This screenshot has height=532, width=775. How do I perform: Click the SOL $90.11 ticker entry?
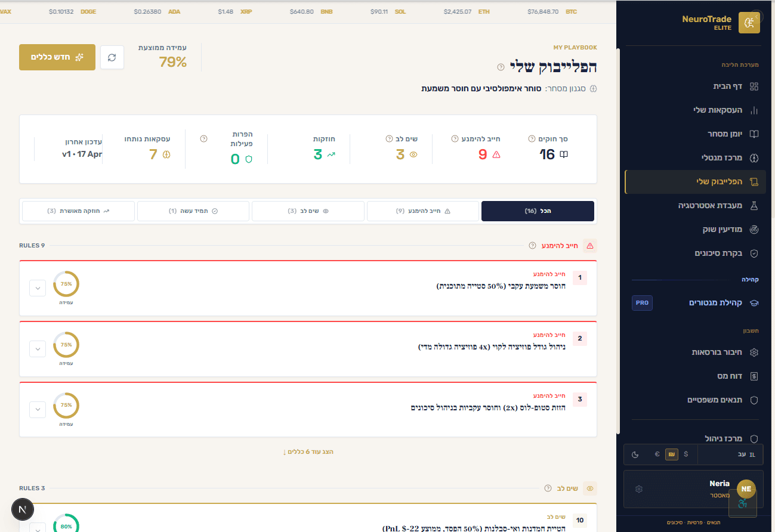click(388, 11)
